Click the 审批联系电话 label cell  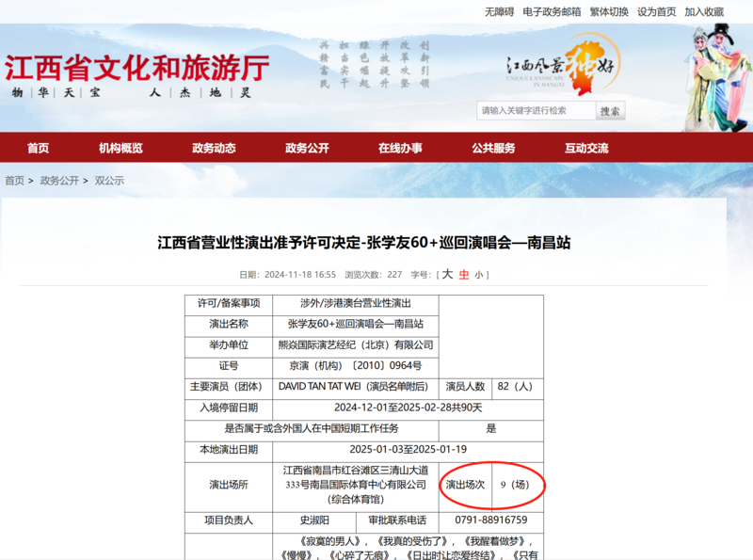pyautogui.click(x=397, y=520)
